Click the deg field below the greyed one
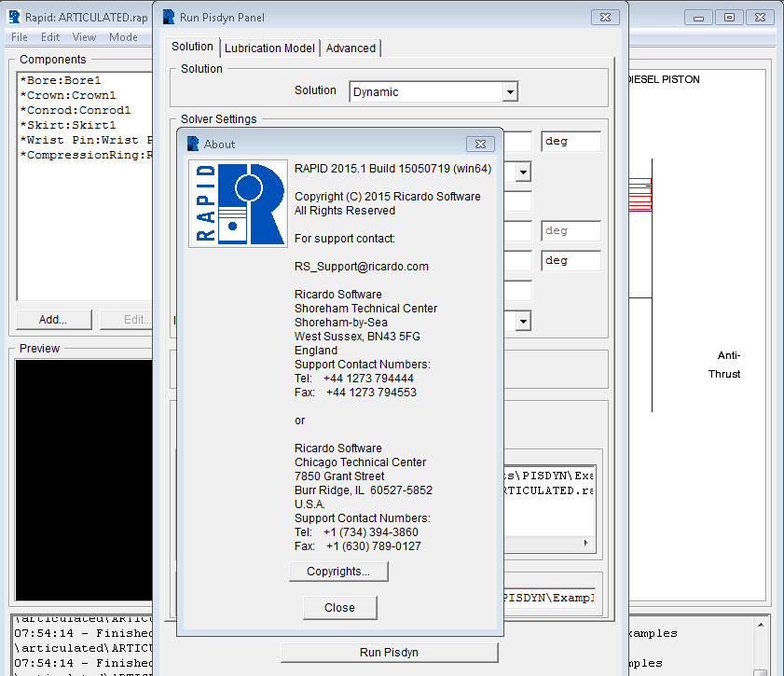 [571, 261]
